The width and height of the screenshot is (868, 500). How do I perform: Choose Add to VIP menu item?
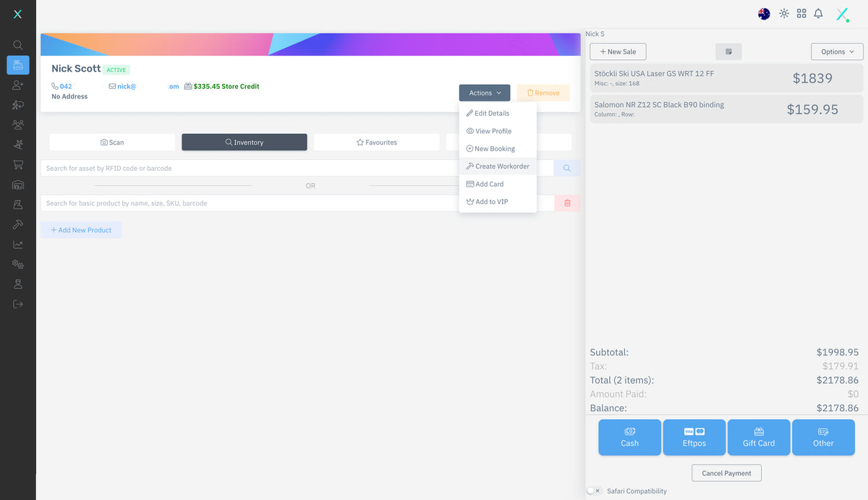[492, 202]
